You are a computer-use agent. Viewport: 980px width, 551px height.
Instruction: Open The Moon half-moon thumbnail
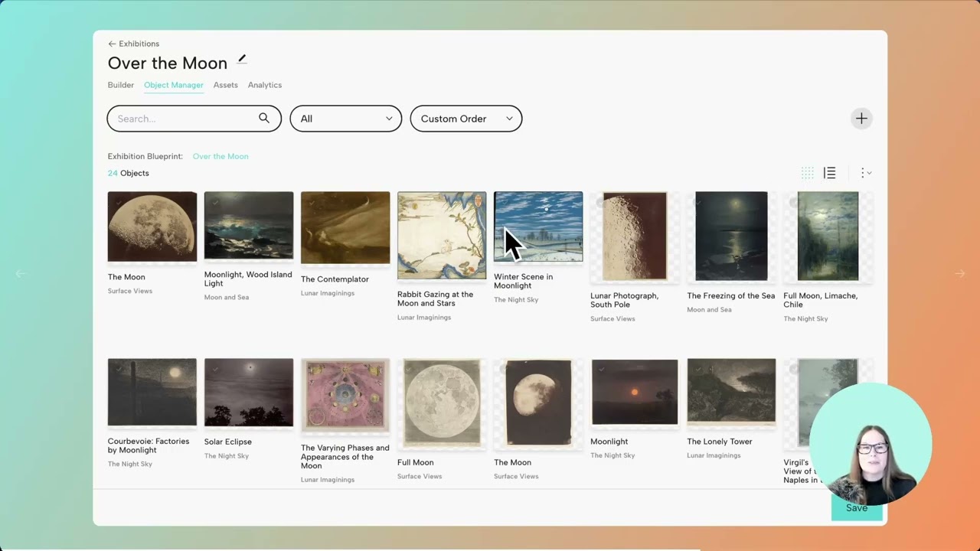coord(152,227)
